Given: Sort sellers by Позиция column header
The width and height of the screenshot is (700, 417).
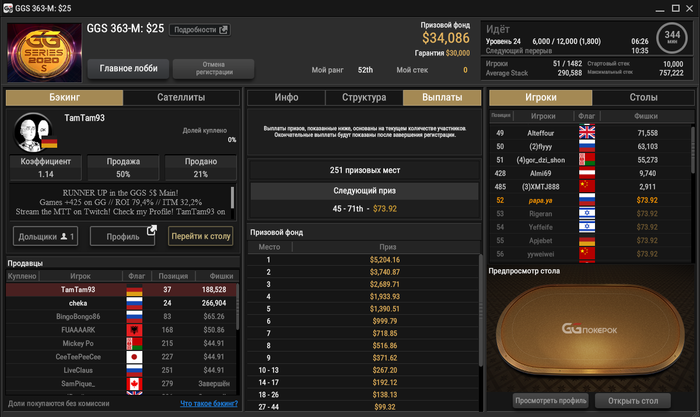Looking at the screenshot, I should 173,276.
